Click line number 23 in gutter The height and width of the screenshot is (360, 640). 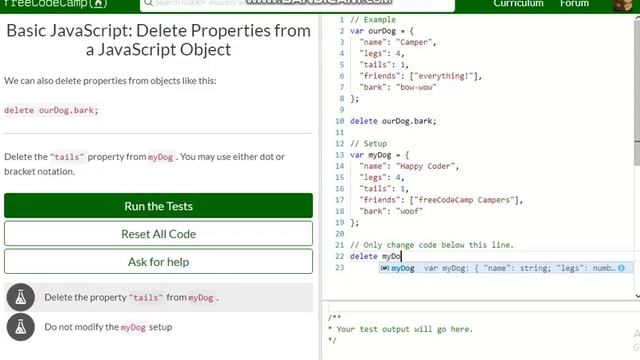(x=340, y=267)
